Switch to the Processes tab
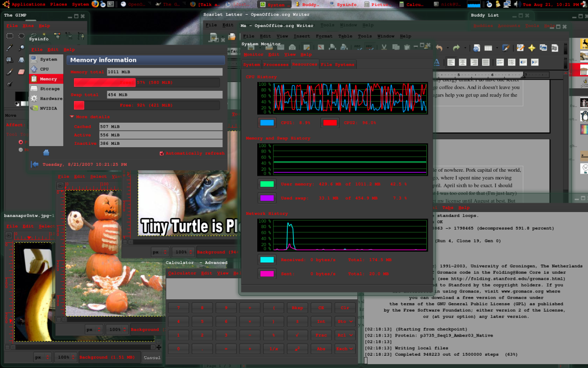 pos(276,64)
